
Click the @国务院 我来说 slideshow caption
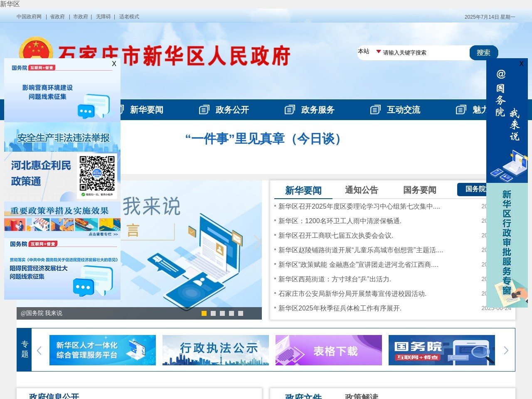pyautogui.click(x=42, y=313)
